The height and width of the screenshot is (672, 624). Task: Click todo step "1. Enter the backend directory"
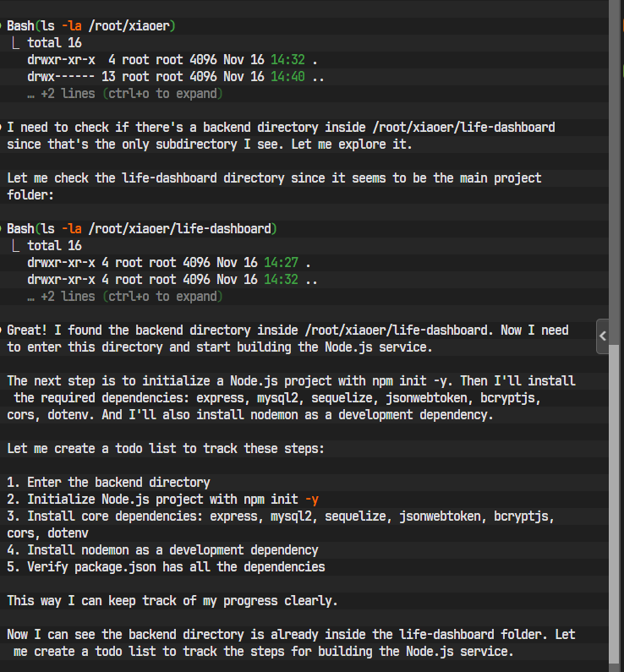(x=108, y=483)
